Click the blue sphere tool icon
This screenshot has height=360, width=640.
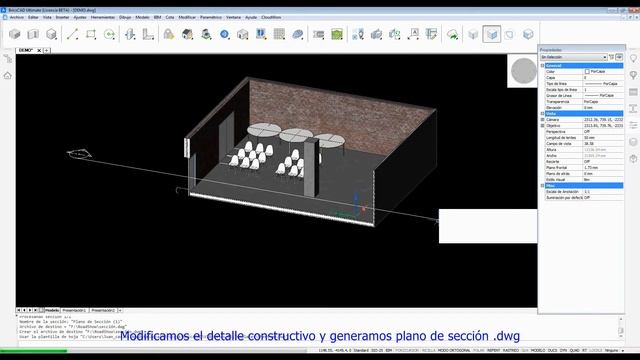224,34
